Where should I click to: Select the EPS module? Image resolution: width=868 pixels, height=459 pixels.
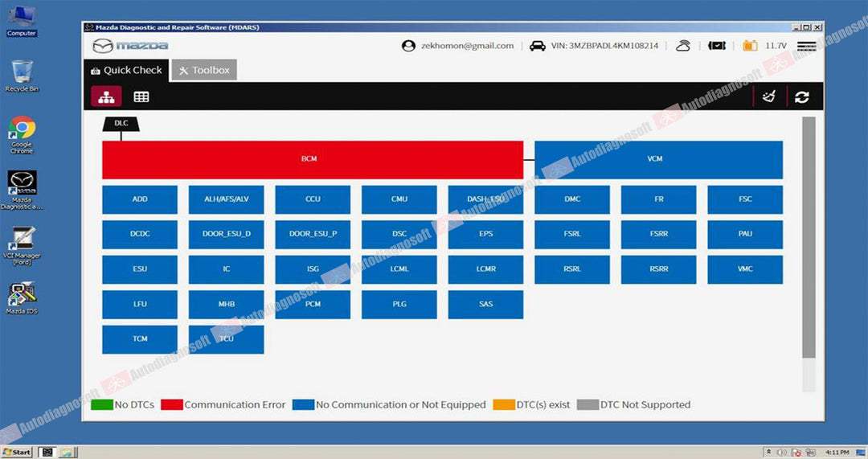coord(485,234)
